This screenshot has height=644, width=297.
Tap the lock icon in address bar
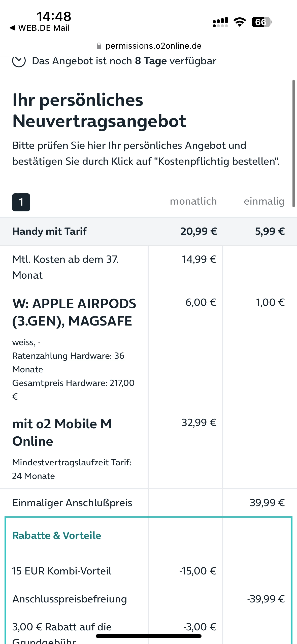99,46
